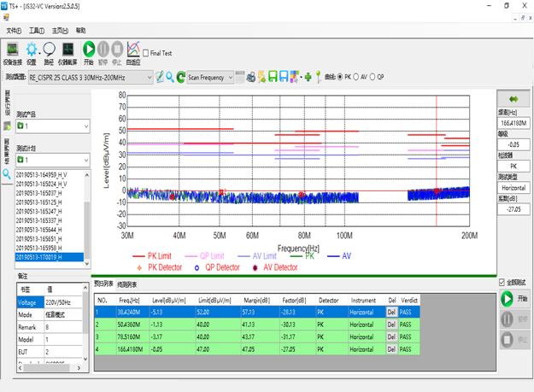Open the 文件 menu

coord(14,30)
